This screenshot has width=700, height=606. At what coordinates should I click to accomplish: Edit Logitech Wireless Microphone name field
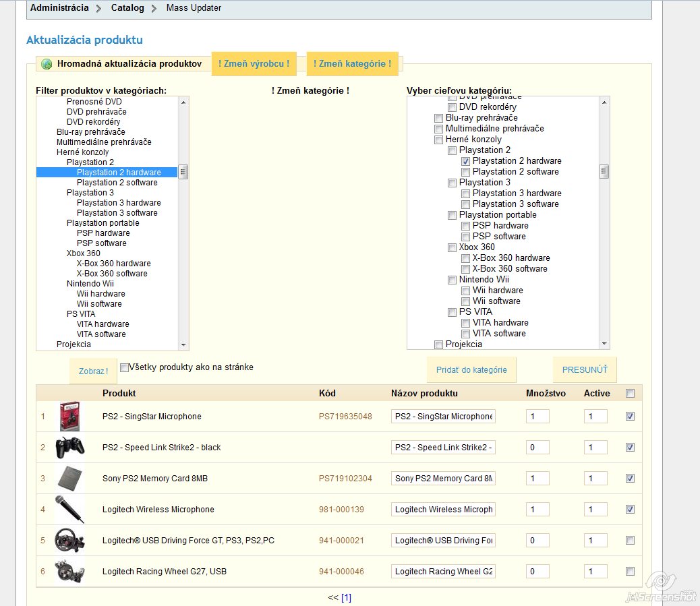click(443, 509)
